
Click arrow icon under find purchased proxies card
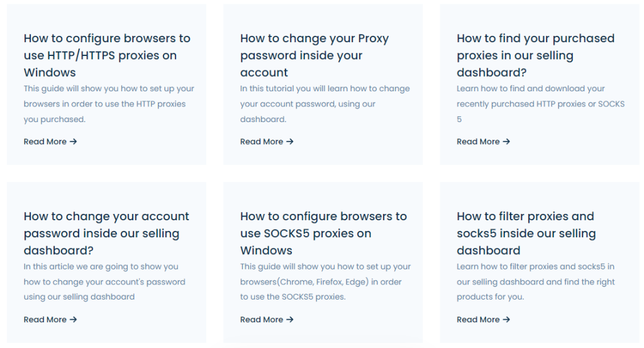tap(506, 142)
